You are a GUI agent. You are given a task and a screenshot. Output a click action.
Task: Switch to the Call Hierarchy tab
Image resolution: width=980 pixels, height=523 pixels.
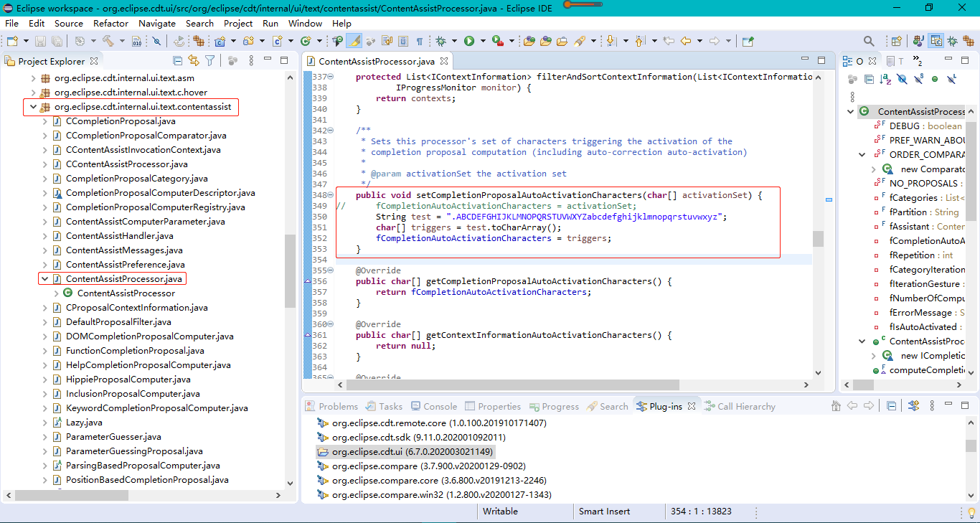(x=740, y=406)
